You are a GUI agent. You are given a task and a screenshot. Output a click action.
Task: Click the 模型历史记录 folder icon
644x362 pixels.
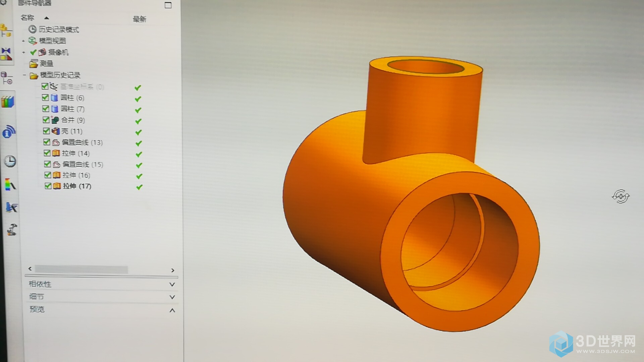point(34,75)
